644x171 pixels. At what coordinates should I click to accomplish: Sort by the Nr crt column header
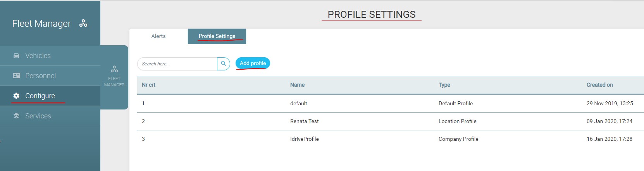[148, 85]
